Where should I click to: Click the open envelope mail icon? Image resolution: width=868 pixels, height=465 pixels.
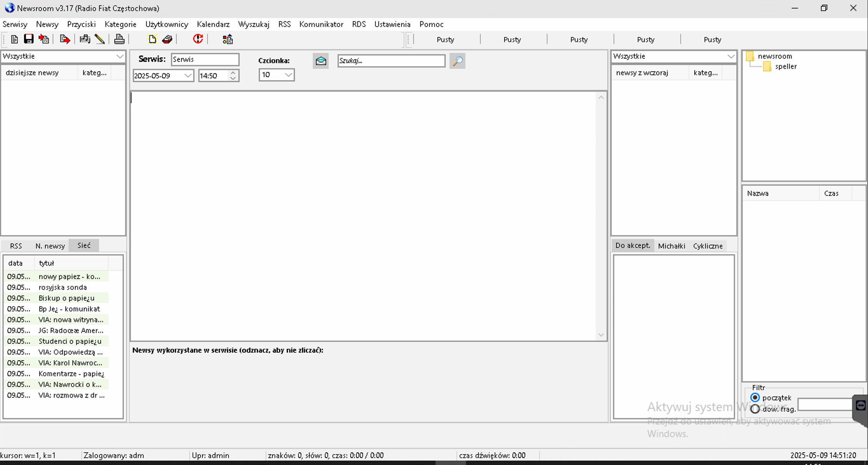[x=320, y=61]
